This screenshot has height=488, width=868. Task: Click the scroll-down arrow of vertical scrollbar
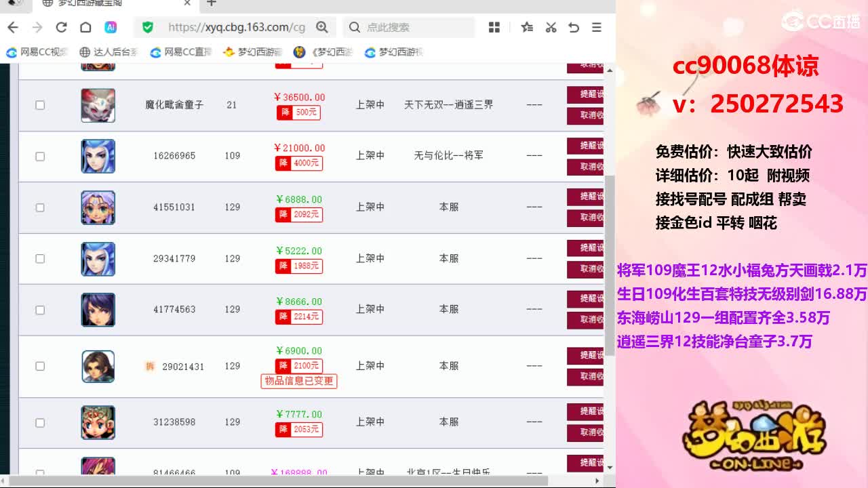pyautogui.click(x=610, y=468)
